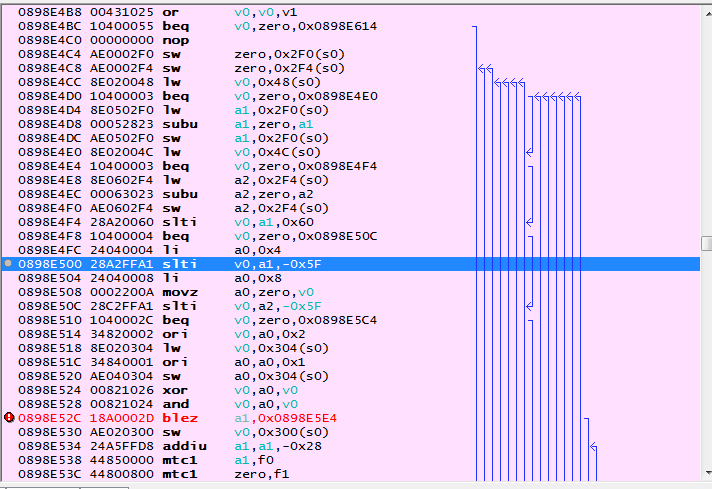Select the mtc1 zero,f1 line at 0898E53C
This screenshot has height=489, width=712.
click(178, 473)
